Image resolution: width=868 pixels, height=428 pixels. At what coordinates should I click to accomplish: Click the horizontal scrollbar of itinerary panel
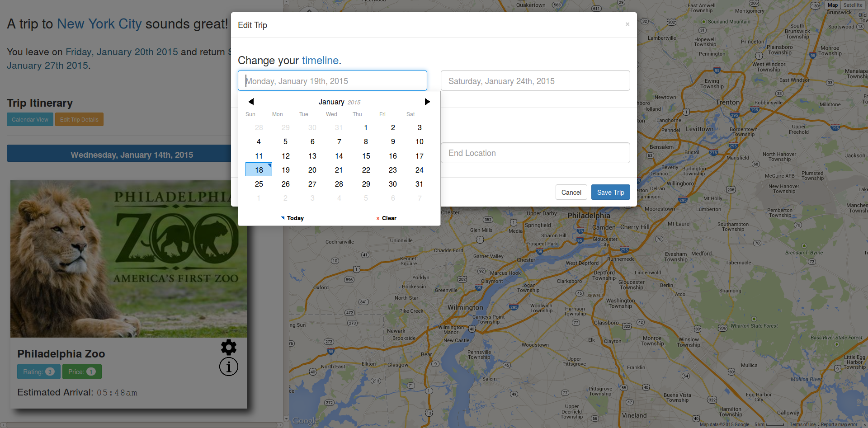(142, 425)
